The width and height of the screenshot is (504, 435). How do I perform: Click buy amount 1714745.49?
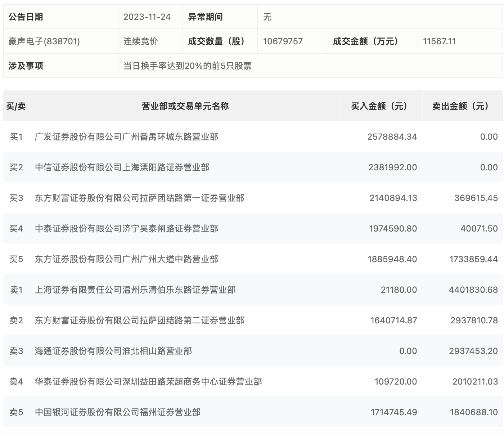point(394,412)
